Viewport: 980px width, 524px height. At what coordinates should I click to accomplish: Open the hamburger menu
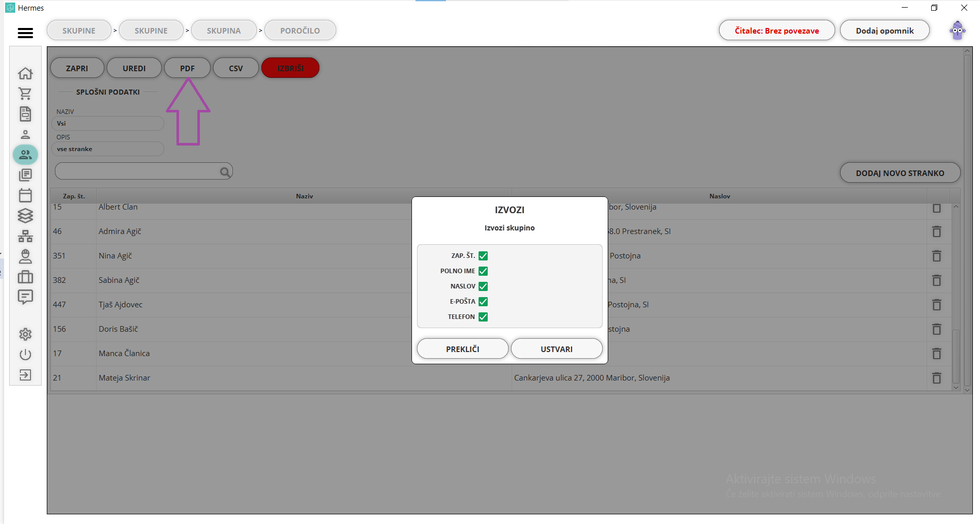tap(25, 33)
